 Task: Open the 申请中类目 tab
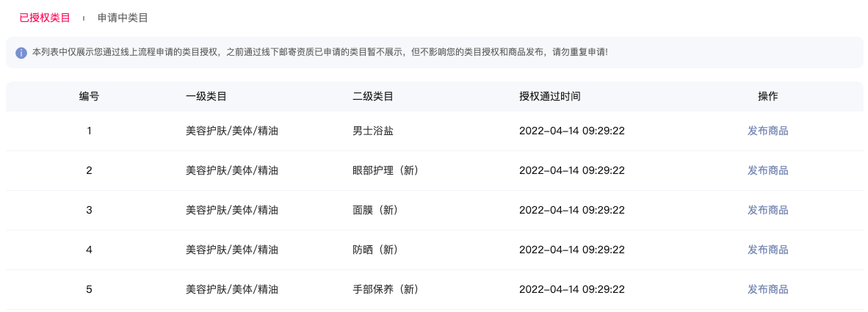click(123, 18)
